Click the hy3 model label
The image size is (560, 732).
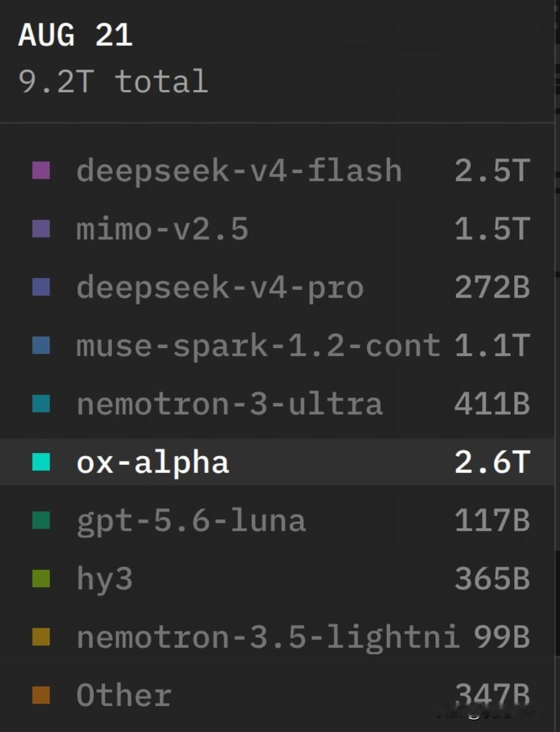click(104, 580)
